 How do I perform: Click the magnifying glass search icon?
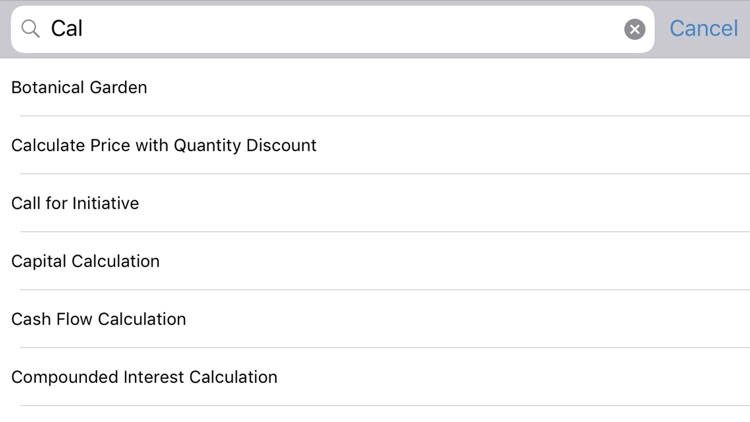pos(31,29)
